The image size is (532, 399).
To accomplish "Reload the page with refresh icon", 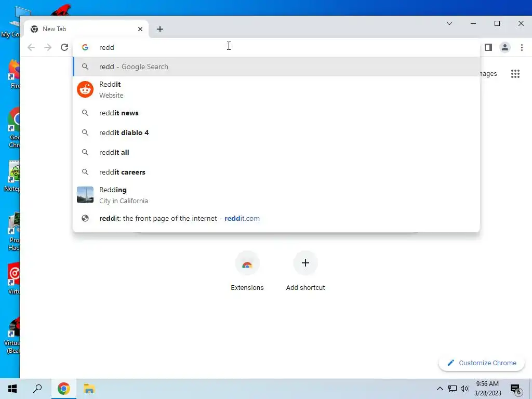I will tap(64, 47).
